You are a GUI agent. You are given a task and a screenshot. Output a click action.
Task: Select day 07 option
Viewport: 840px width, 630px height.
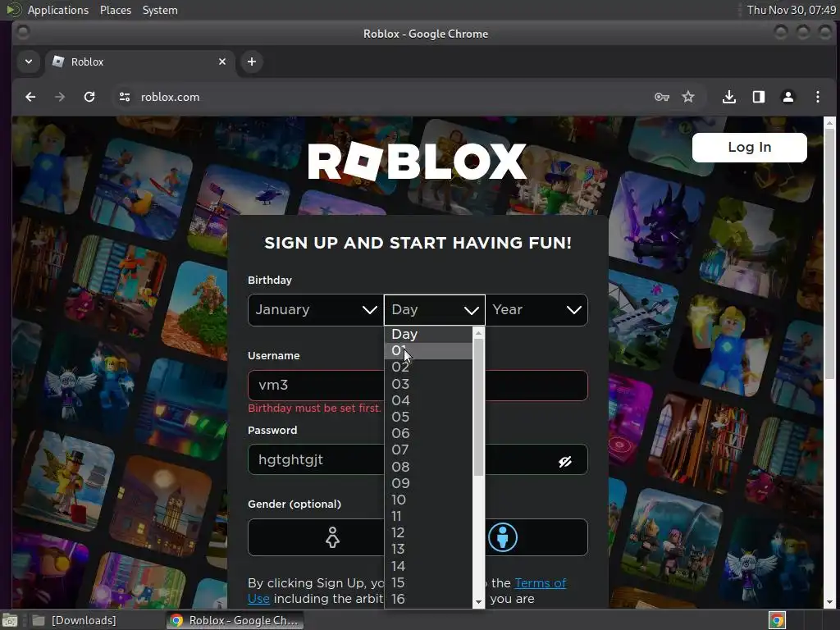pos(428,450)
